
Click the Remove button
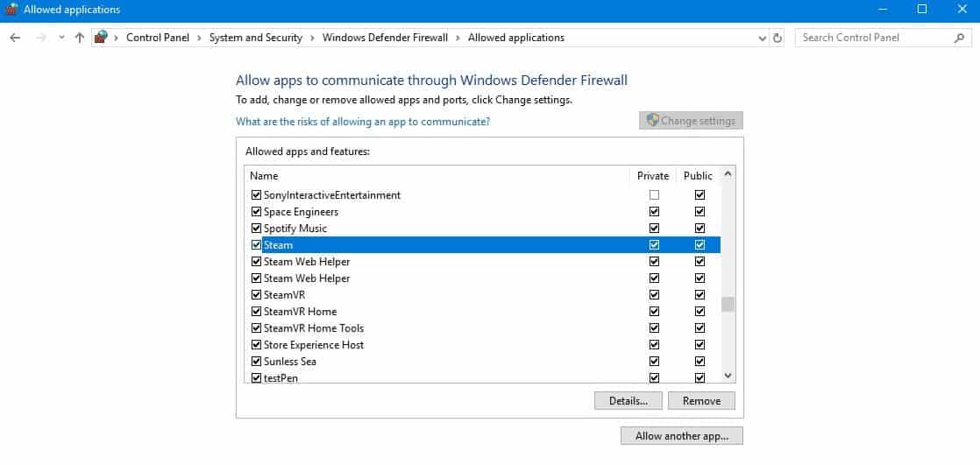click(701, 401)
